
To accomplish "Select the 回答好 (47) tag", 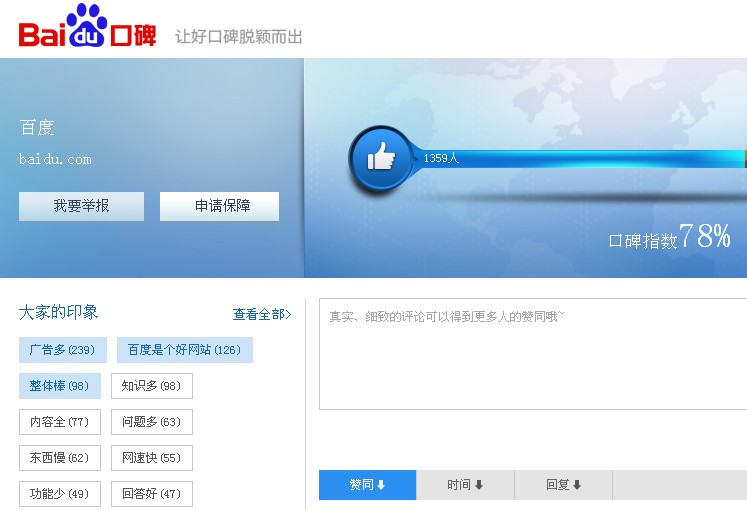I will coord(152,494).
